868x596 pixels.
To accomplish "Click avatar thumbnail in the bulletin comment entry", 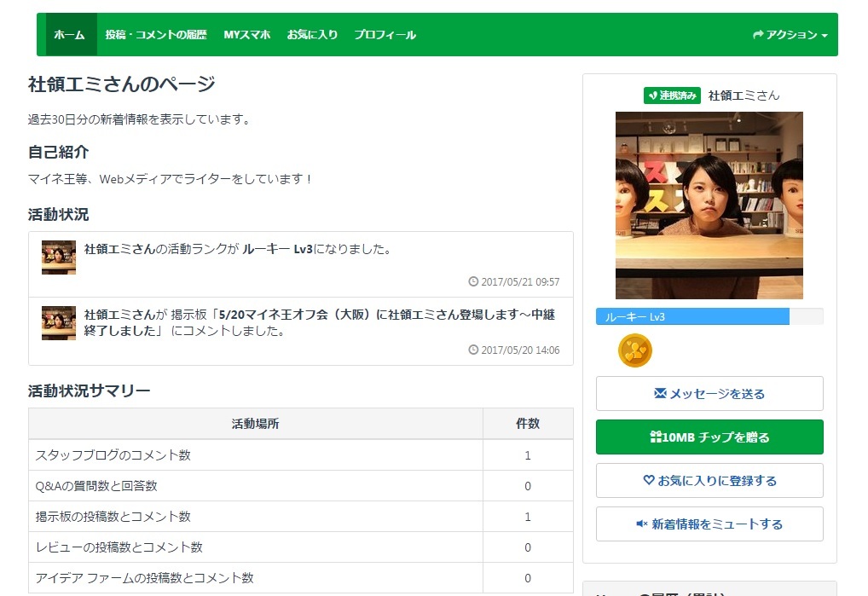I will [x=59, y=323].
